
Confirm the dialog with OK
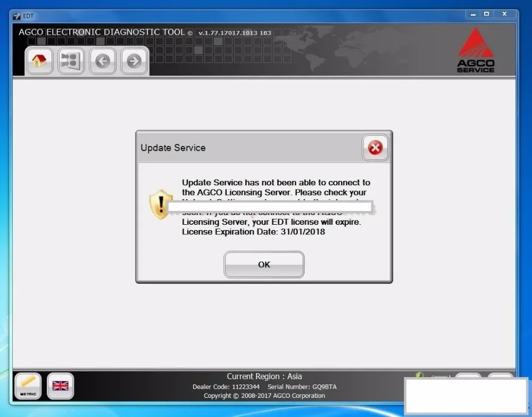click(264, 265)
